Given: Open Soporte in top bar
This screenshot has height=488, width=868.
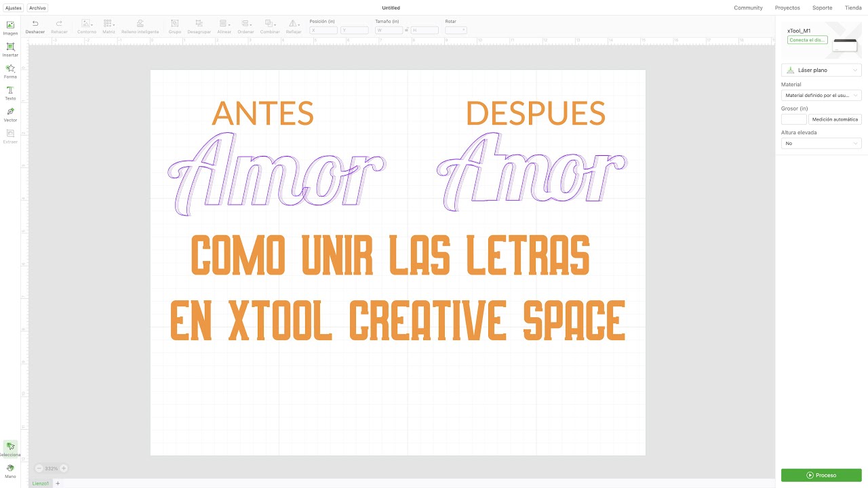Looking at the screenshot, I should (x=822, y=8).
